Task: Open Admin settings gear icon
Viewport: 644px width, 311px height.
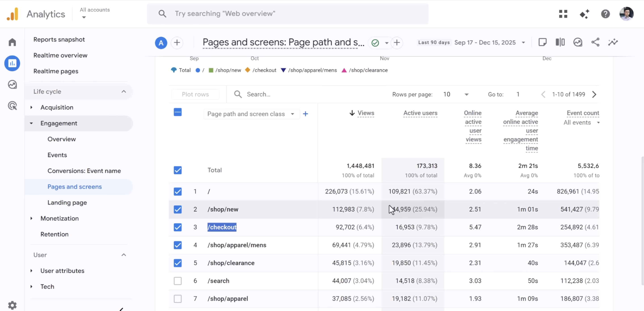Action: [12, 305]
